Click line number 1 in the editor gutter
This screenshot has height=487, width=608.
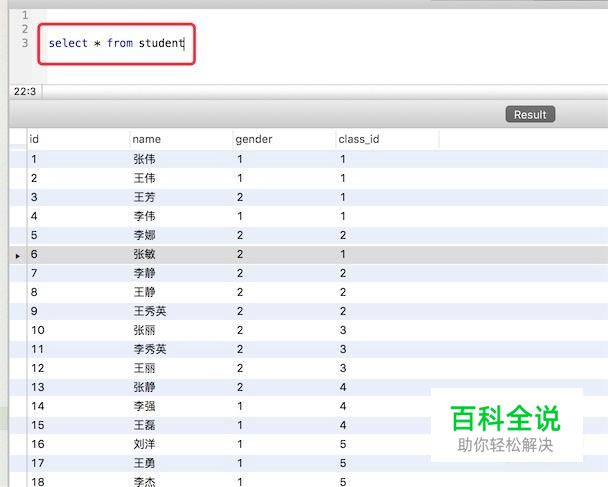[25, 15]
